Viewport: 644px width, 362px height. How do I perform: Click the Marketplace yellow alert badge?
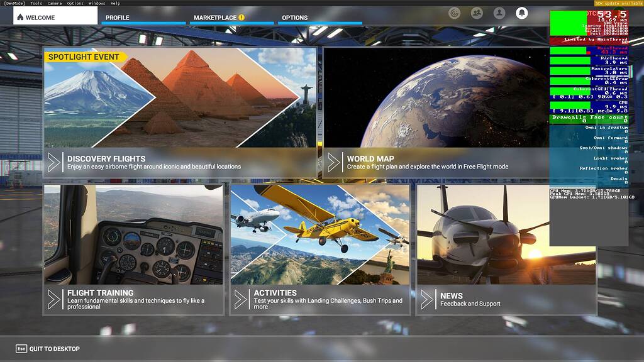pos(241,18)
